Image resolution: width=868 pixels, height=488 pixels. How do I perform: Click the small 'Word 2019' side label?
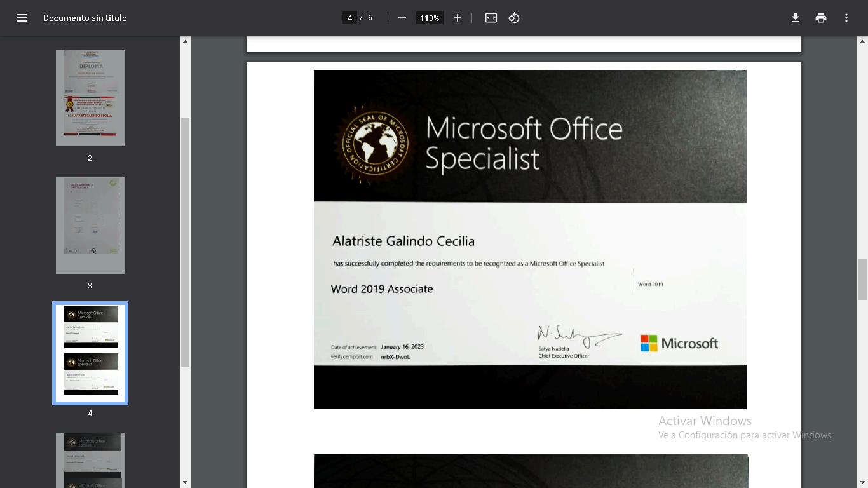pos(651,284)
